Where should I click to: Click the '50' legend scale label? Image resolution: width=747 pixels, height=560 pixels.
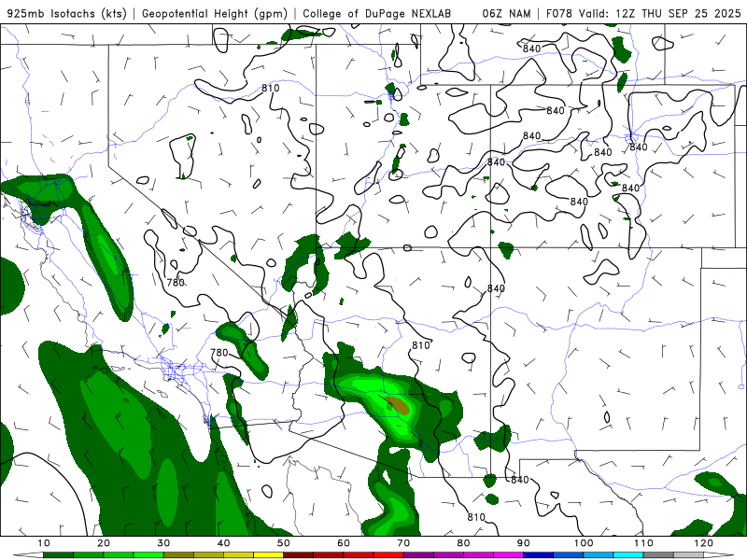coord(284,543)
